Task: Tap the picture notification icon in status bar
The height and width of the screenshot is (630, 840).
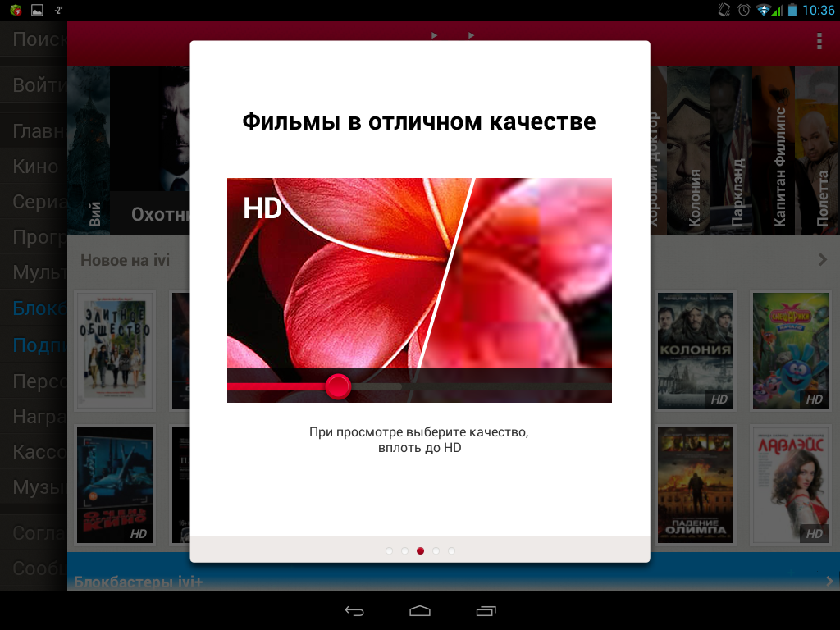Action: (x=37, y=11)
